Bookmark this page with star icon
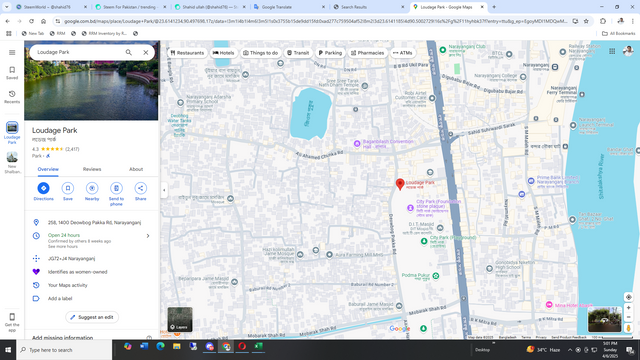This screenshot has height=360, width=640. (586, 21)
